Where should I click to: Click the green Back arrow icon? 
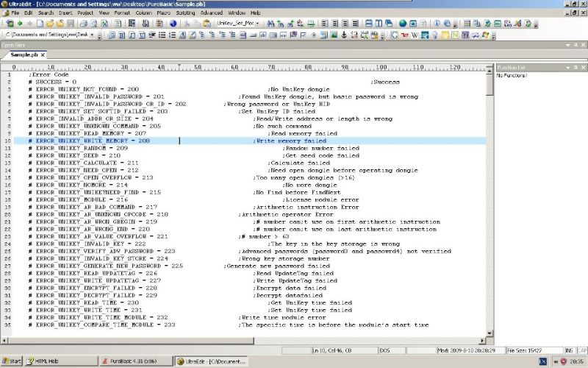pyautogui.click(x=20, y=24)
